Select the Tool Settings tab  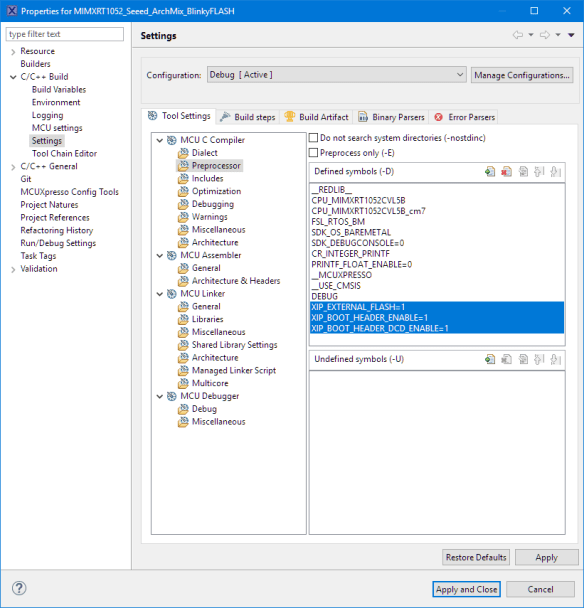click(179, 116)
